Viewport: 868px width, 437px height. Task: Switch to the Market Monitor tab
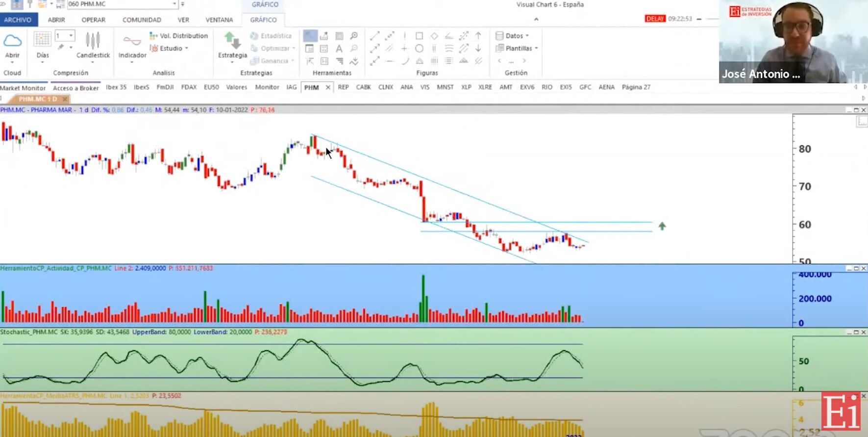click(23, 88)
